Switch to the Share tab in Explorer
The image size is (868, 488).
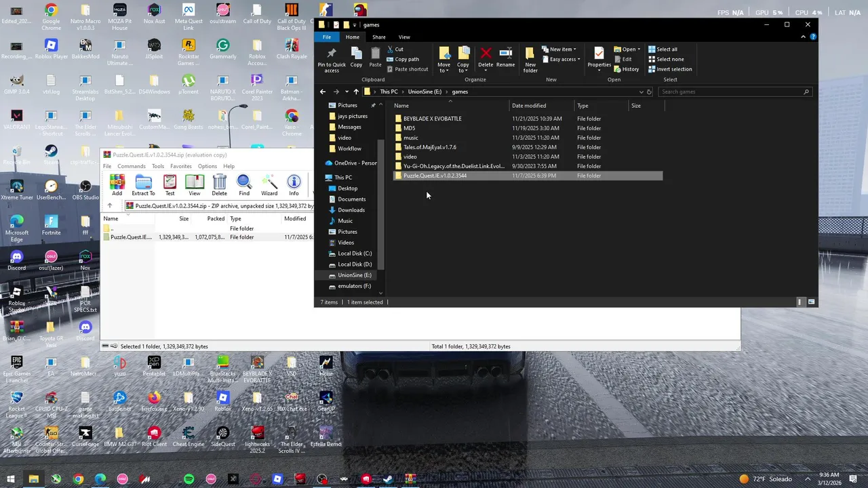(378, 37)
